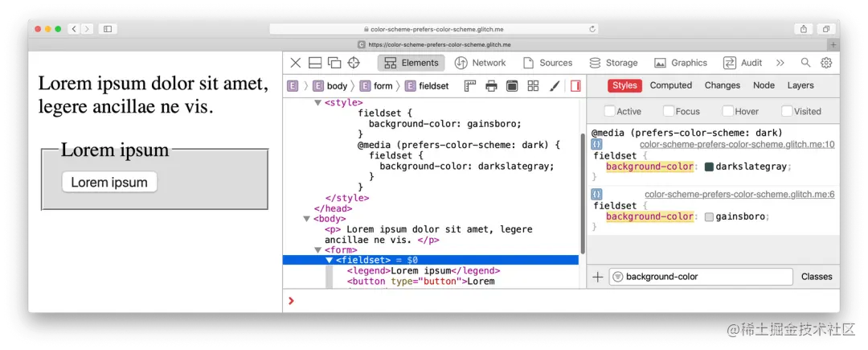Detach the inspector into a separate window

click(334, 63)
